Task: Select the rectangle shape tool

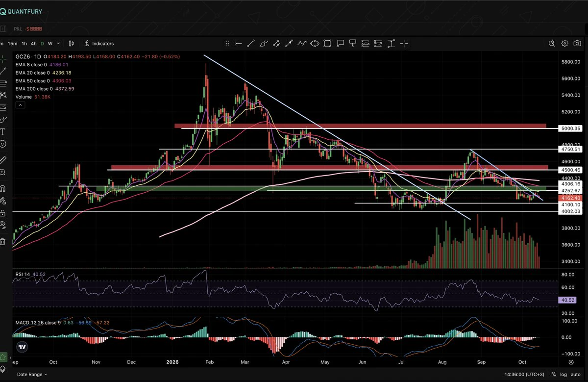Action: [x=328, y=44]
